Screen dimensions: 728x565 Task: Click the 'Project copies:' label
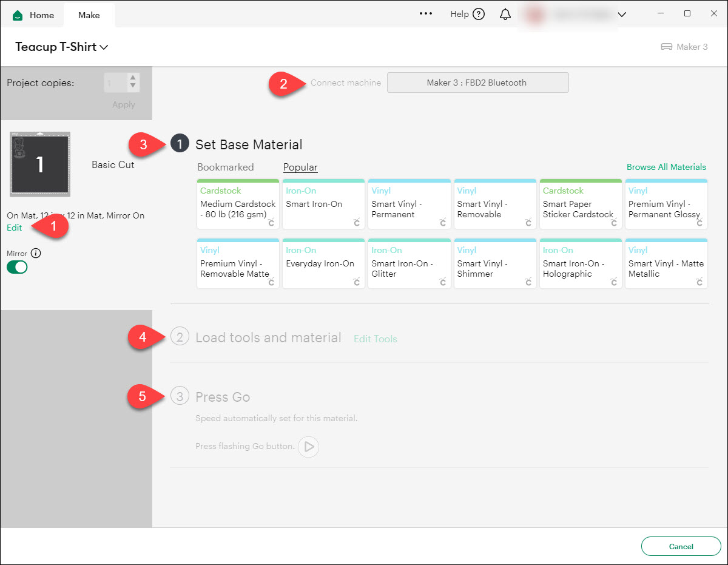41,83
